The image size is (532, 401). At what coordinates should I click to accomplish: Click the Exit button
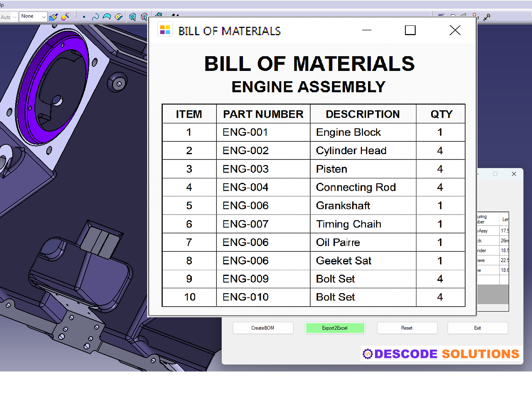[477, 328]
